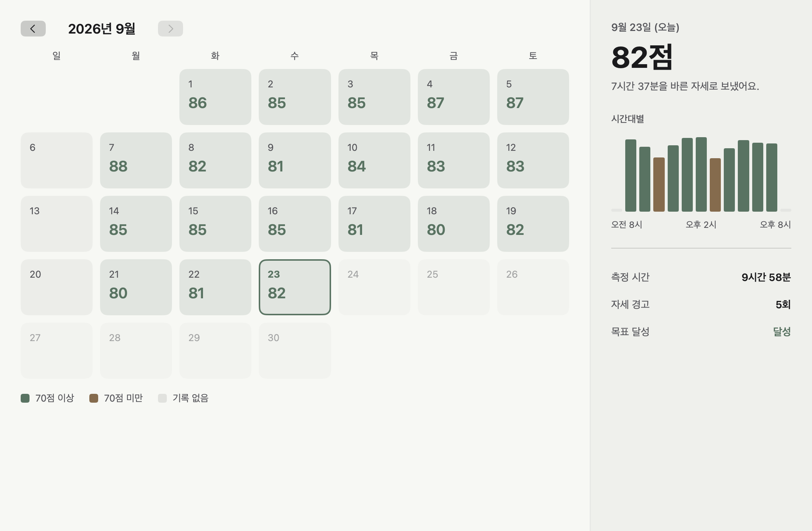Click the '9월 23일 (오늘)' date label
Viewport: 812px width, 531px height.
tap(645, 27)
